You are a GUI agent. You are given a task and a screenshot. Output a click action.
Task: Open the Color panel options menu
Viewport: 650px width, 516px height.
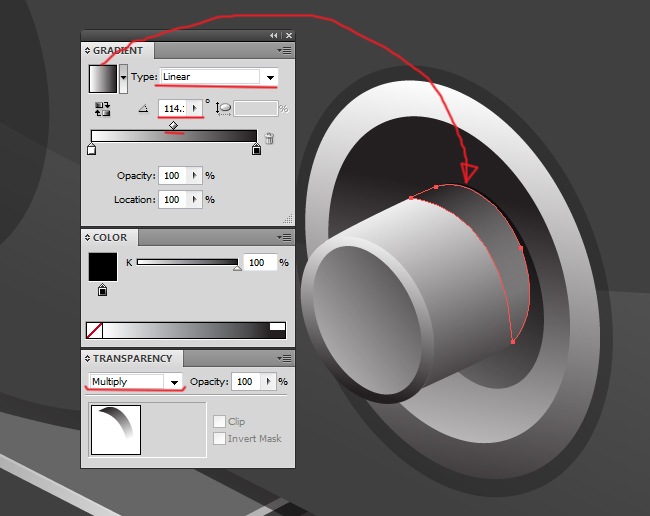285,237
